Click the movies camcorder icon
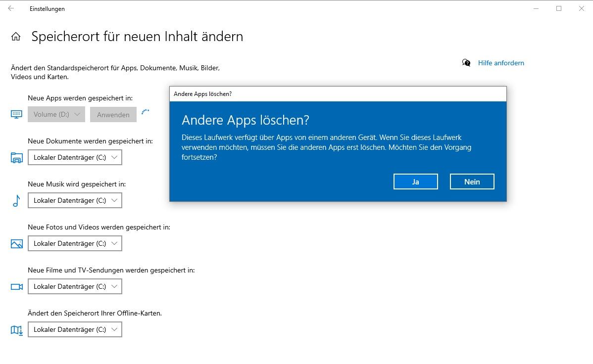This screenshot has height=364, width=593. [x=17, y=287]
